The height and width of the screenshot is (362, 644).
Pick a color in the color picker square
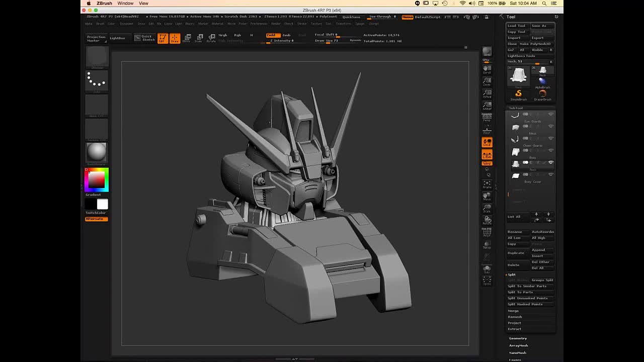tap(97, 180)
